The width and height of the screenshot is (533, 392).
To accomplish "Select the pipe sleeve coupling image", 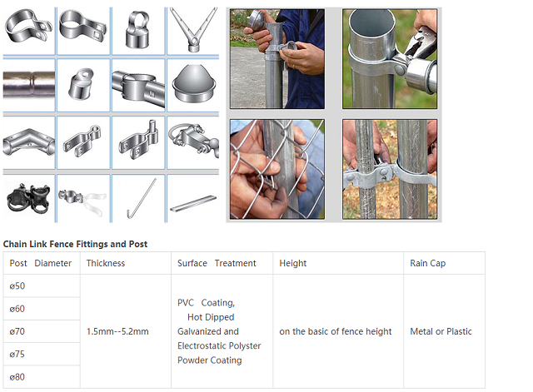I will click(29, 85).
